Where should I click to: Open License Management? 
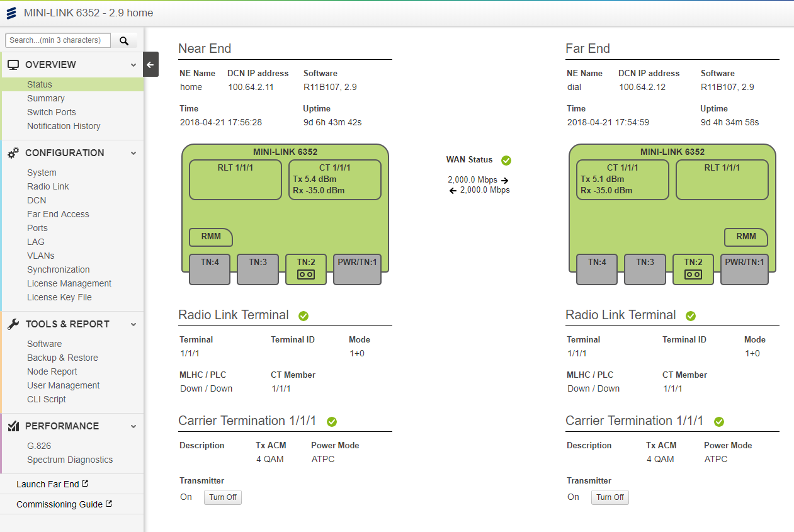tap(69, 283)
